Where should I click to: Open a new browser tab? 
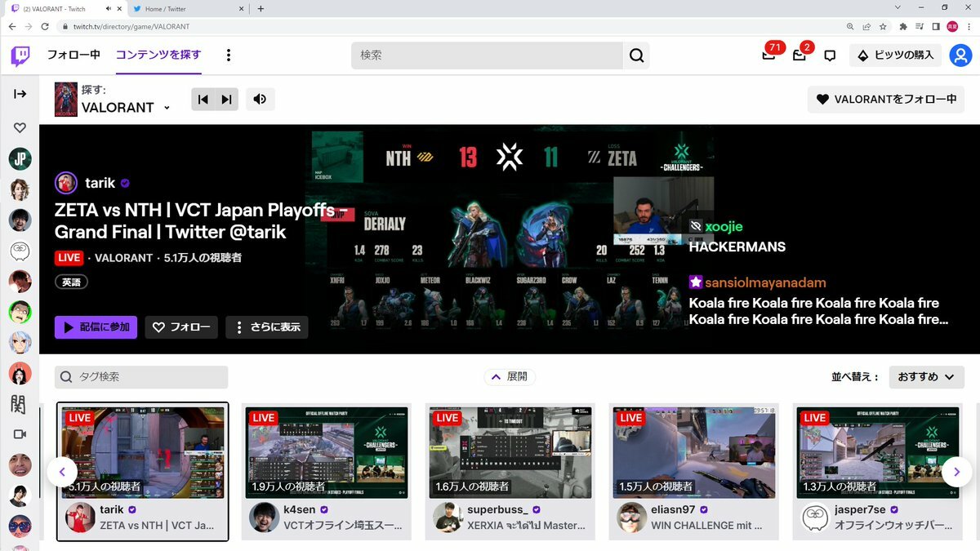[x=261, y=8]
